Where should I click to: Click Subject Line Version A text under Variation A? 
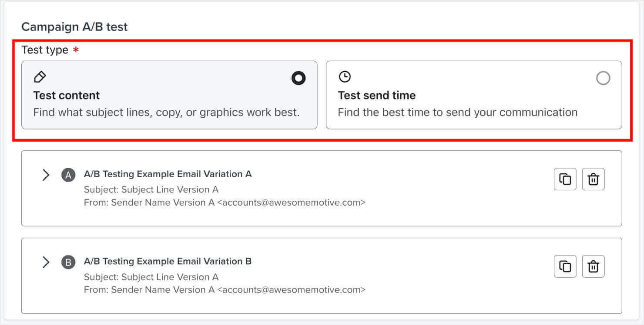coord(152,189)
